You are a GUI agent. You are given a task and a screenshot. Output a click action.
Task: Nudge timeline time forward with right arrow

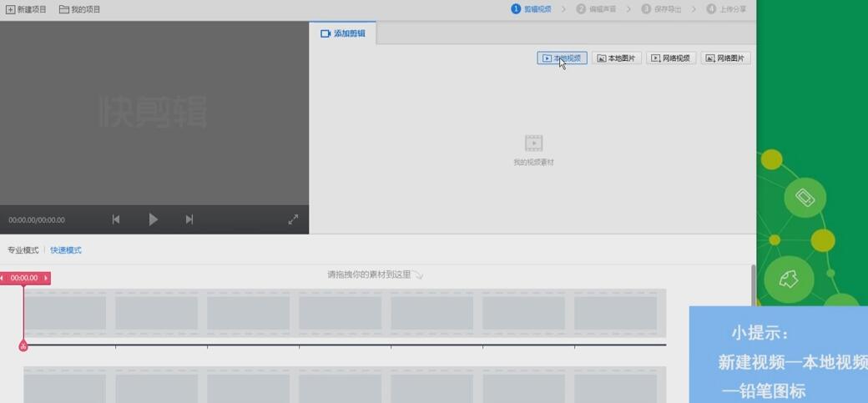46,278
